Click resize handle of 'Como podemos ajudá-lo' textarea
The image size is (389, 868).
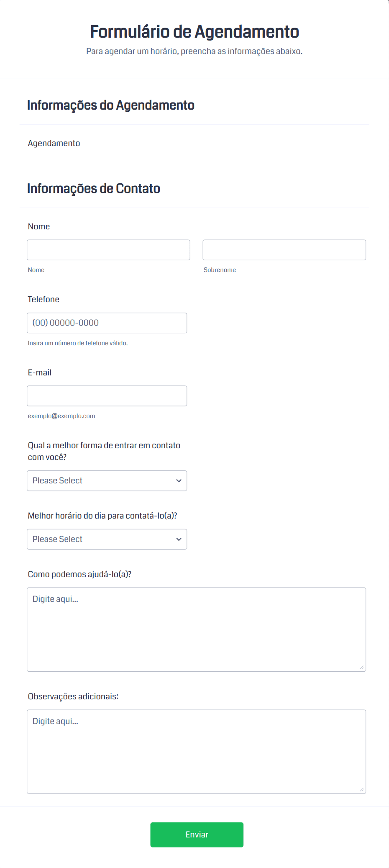[x=362, y=668]
